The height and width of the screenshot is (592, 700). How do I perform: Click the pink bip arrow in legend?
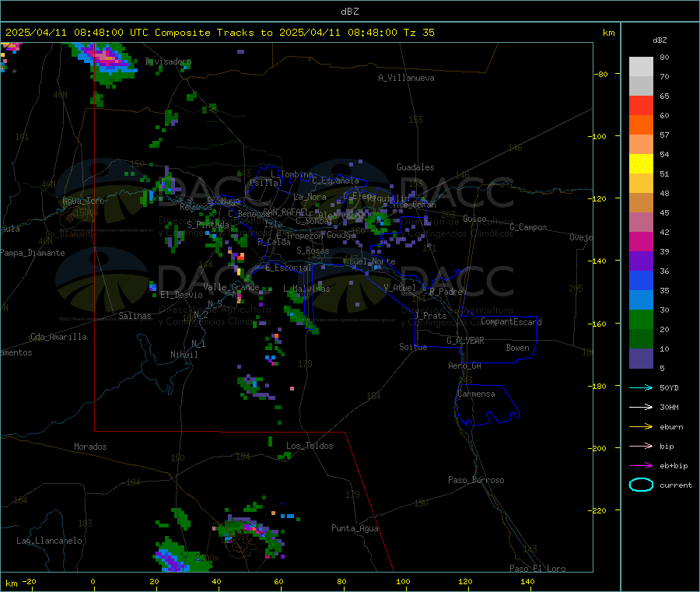[641, 446]
